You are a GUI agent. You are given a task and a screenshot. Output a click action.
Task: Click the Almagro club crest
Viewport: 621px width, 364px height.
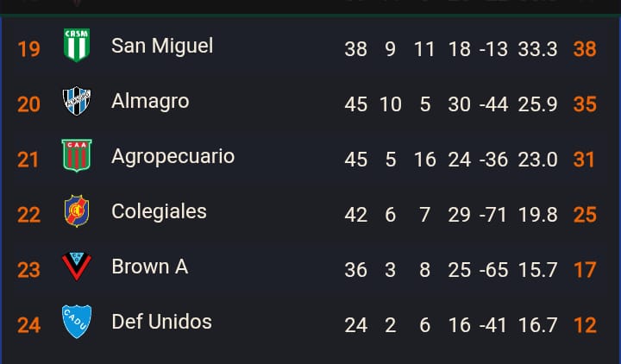tap(77, 102)
